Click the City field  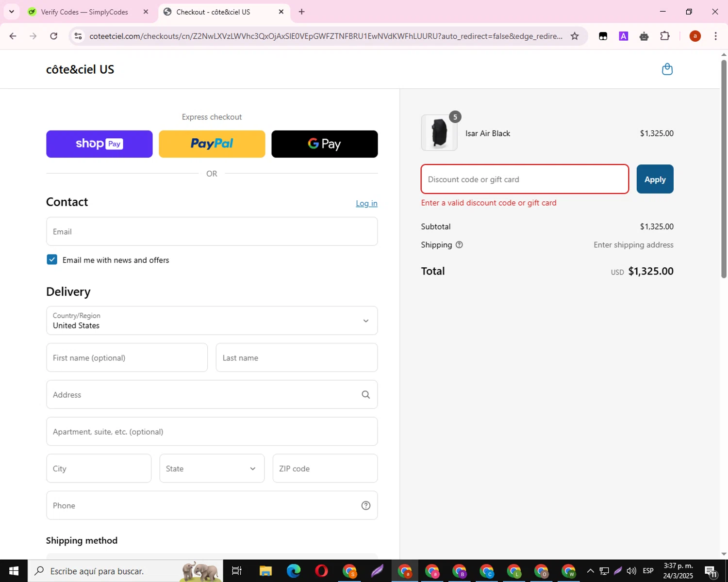point(99,468)
